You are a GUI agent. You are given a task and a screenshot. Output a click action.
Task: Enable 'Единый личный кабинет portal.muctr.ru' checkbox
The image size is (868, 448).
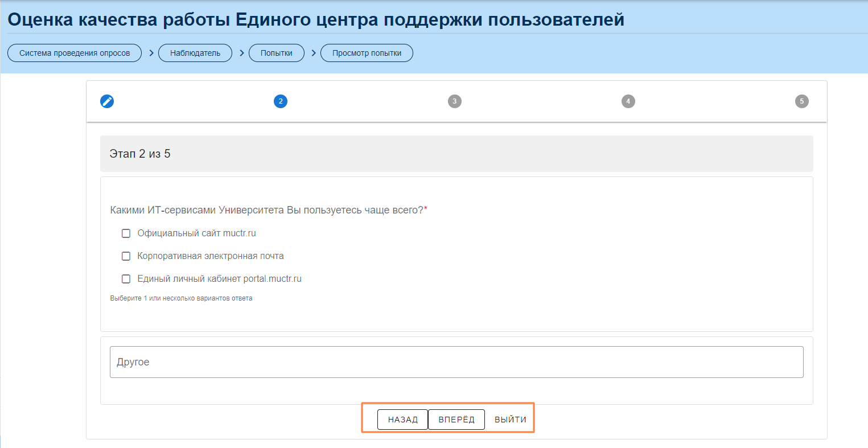[126, 279]
